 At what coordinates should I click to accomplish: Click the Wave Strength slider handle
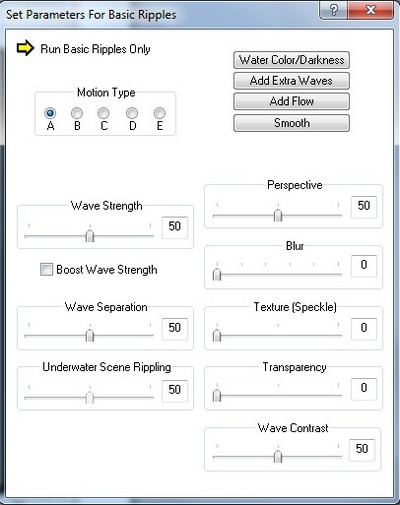click(90, 236)
